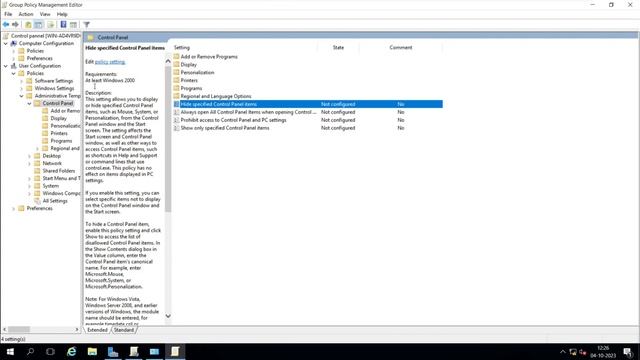This screenshot has height=360, width=640.
Task: Click the Task View taskbar icon
Action: (x=50, y=351)
